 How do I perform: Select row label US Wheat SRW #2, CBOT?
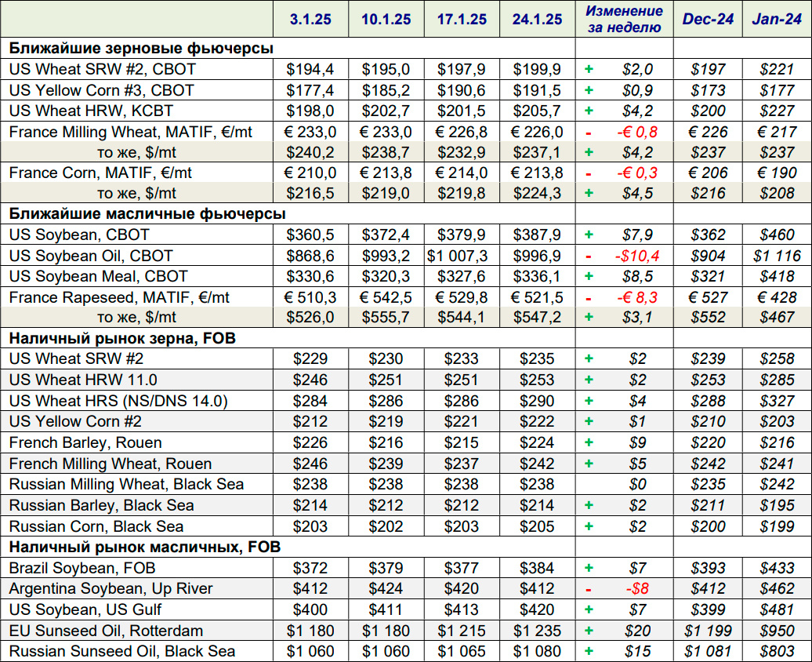pyautogui.click(x=103, y=70)
